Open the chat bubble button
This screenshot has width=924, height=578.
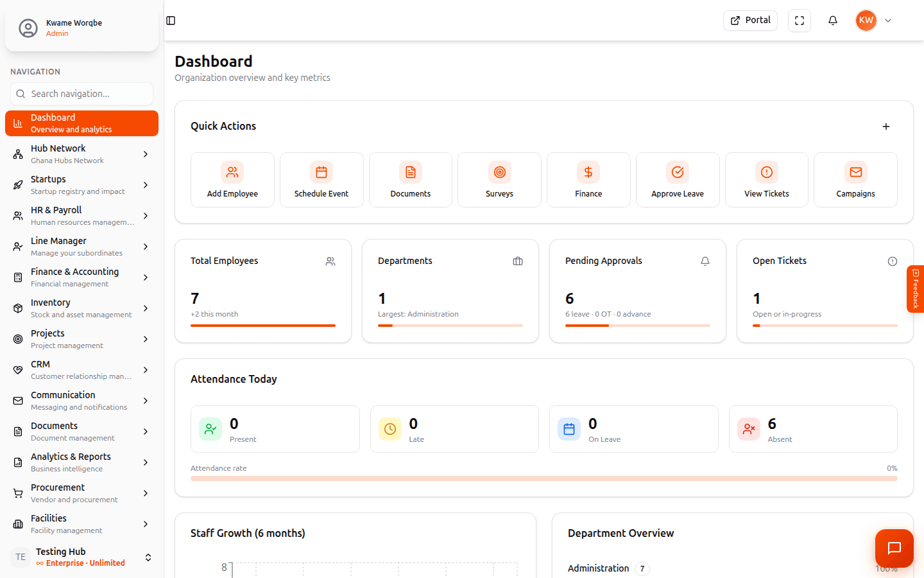coord(894,548)
